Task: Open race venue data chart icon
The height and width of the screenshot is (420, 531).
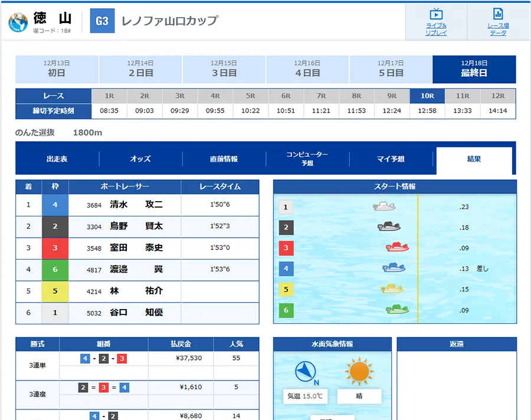Action: [x=497, y=15]
